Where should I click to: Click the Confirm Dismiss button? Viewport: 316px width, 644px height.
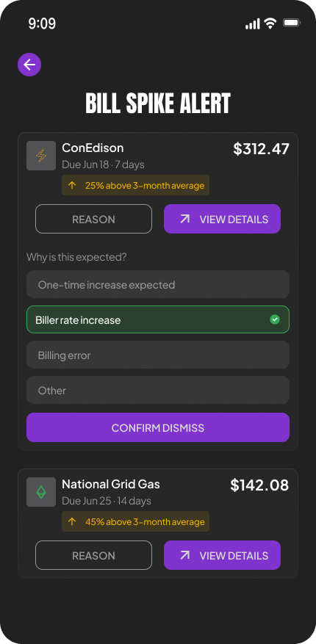click(x=158, y=427)
